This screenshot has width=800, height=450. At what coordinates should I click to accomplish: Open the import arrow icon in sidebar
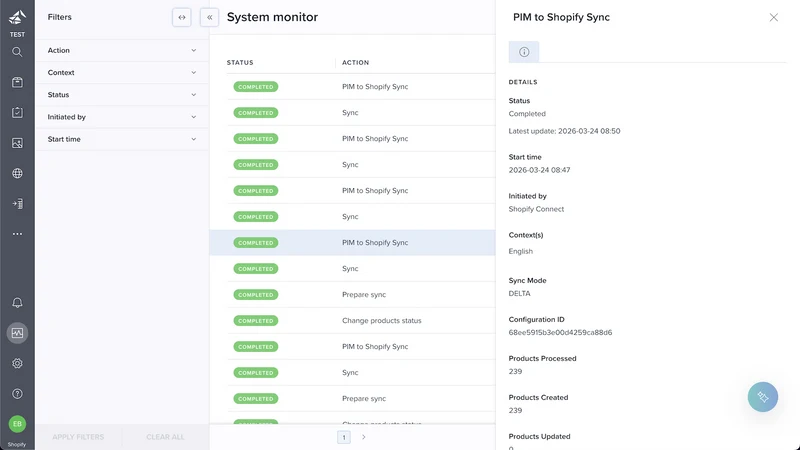click(17, 204)
